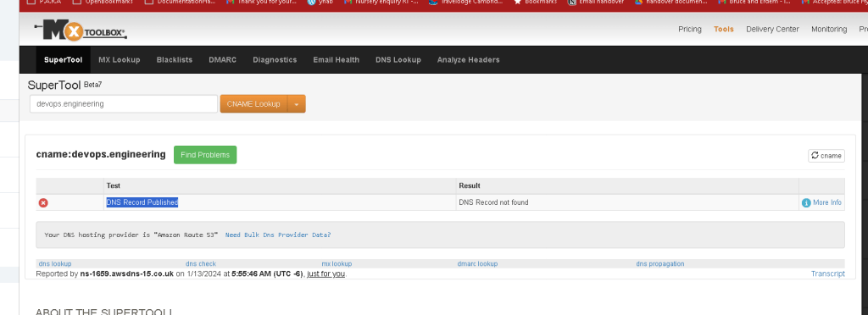
Task: Open the Email Health tab
Action: tap(336, 59)
